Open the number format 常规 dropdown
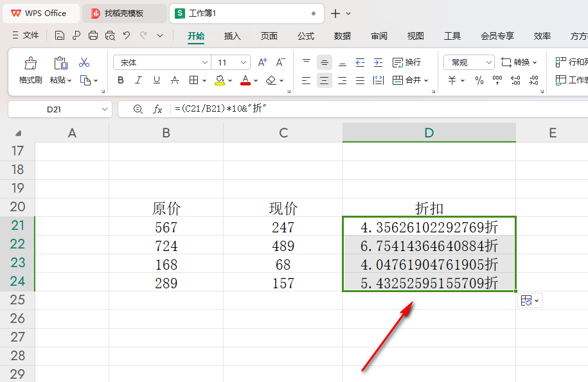 click(x=488, y=62)
